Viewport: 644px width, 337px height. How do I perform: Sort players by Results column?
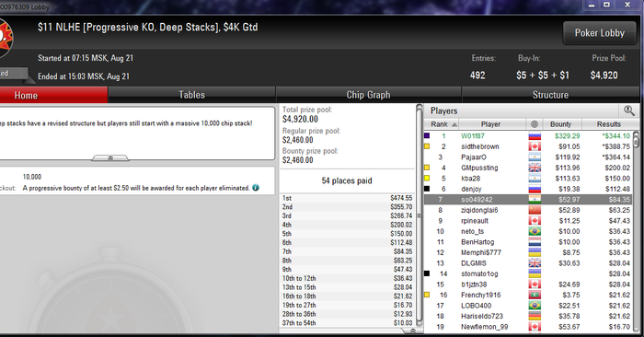[x=609, y=124]
